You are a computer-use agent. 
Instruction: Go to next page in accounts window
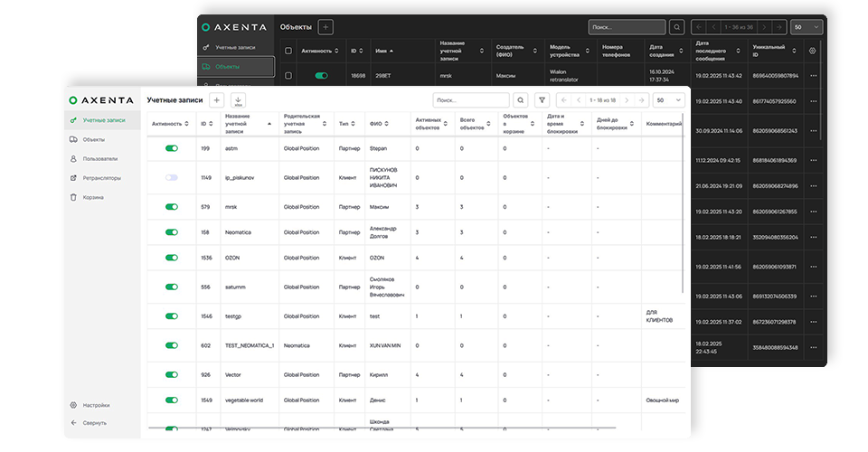point(627,100)
